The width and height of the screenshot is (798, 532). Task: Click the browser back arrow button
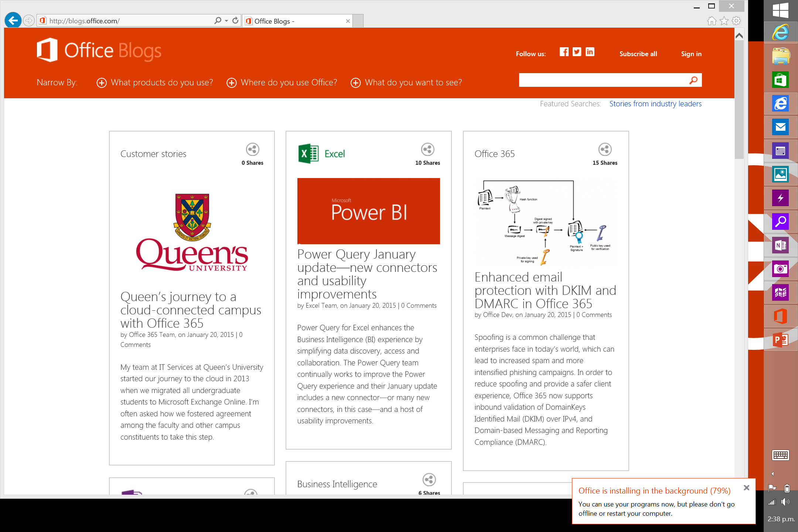pos(13,20)
